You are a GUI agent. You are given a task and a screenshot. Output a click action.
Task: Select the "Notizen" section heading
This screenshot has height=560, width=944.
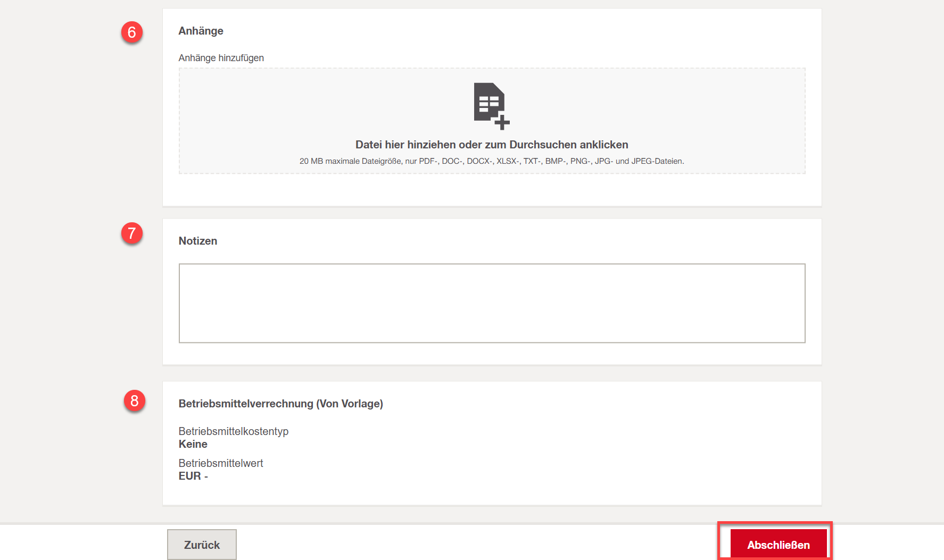tap(198, 241)
